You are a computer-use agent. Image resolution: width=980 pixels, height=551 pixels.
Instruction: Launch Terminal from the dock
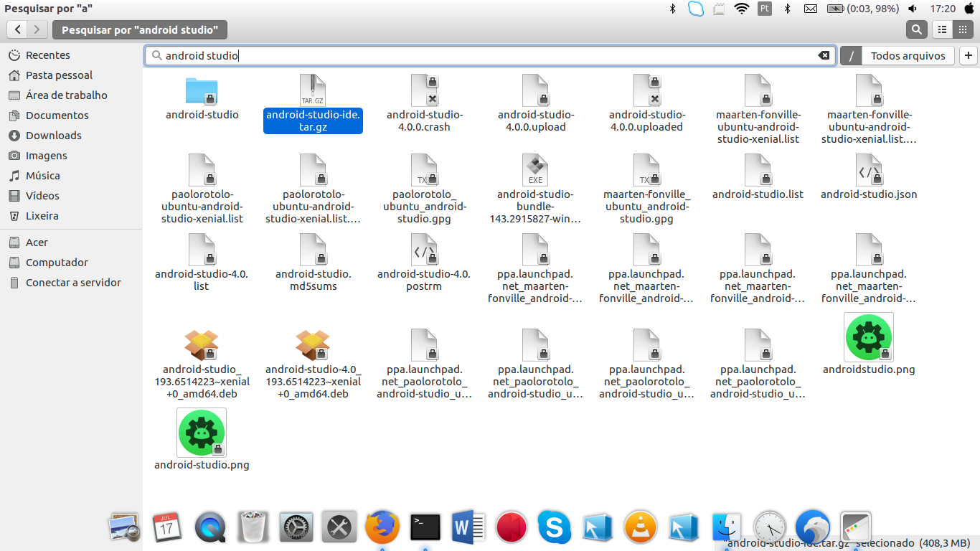click(425, 528)
